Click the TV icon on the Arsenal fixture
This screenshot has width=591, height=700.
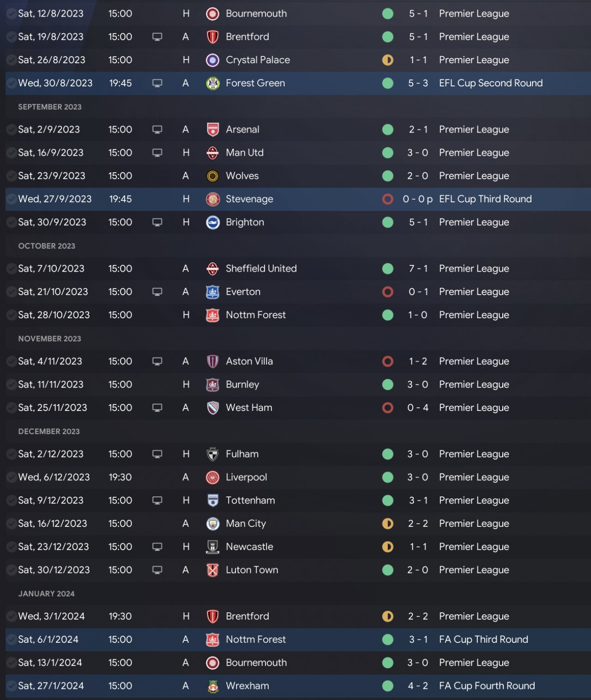tap(157, 130)
